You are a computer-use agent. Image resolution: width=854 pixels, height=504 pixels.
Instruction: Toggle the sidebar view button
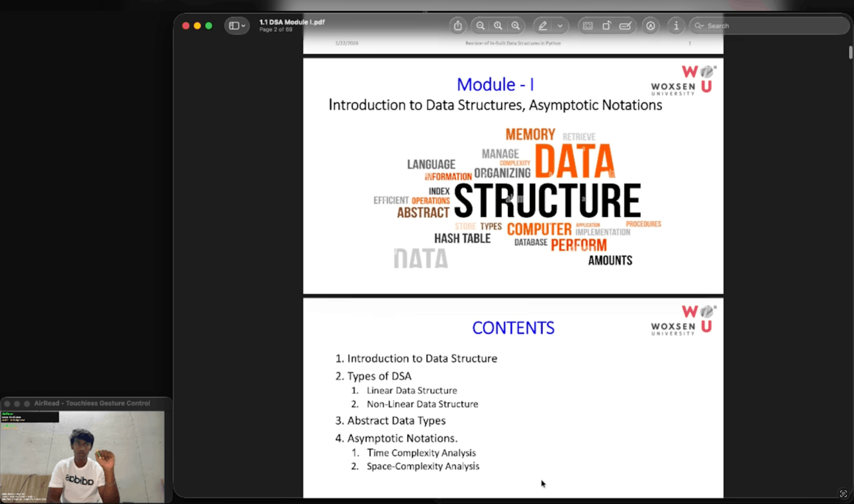tap(234, 26)
